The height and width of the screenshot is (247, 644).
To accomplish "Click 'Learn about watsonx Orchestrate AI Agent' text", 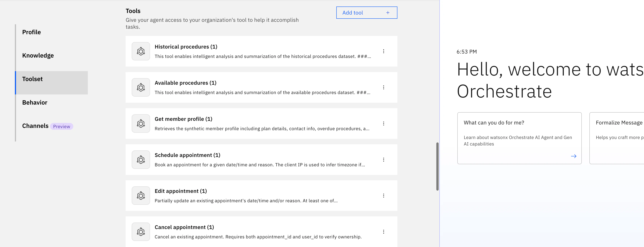I will [517, 141].
